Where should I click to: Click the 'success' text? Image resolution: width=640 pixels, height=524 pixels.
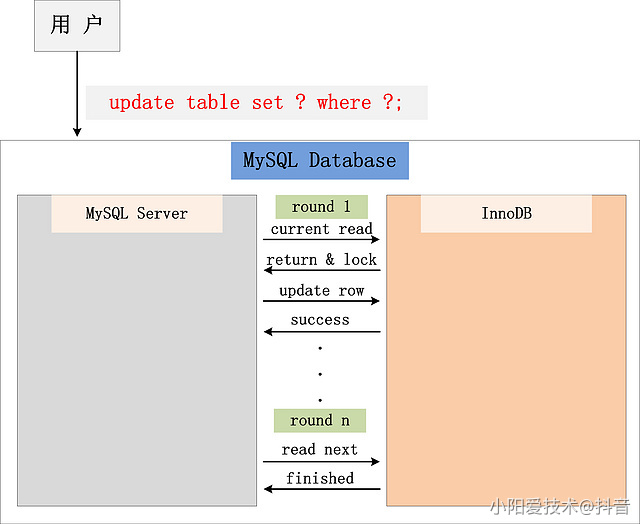[320, 320]
